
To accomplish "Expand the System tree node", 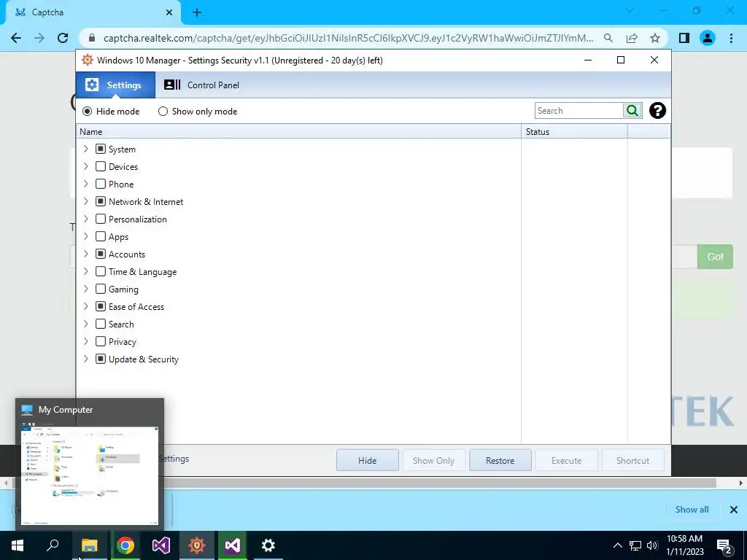I will (86, 149).
